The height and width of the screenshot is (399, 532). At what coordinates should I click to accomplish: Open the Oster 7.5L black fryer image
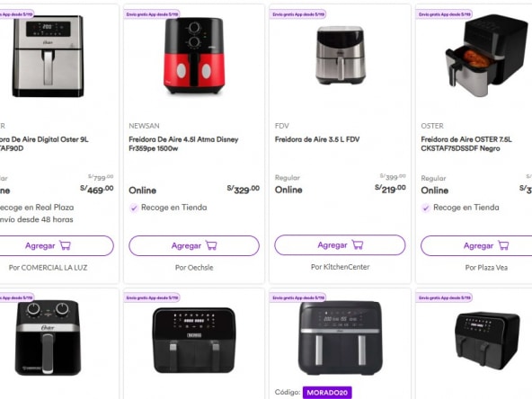click(x=486, y=56)
